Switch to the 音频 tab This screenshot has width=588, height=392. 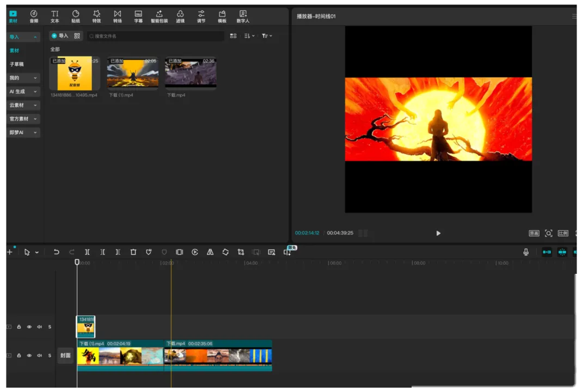pos(34,16)
